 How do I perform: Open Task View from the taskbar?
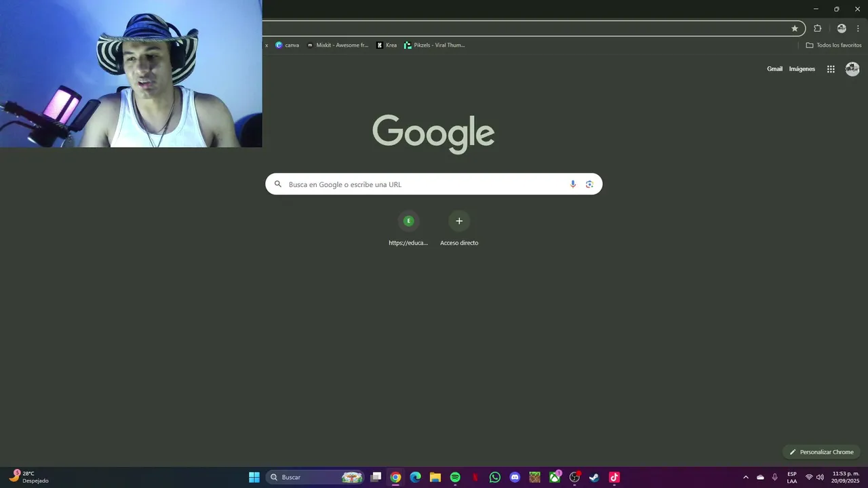376,477
